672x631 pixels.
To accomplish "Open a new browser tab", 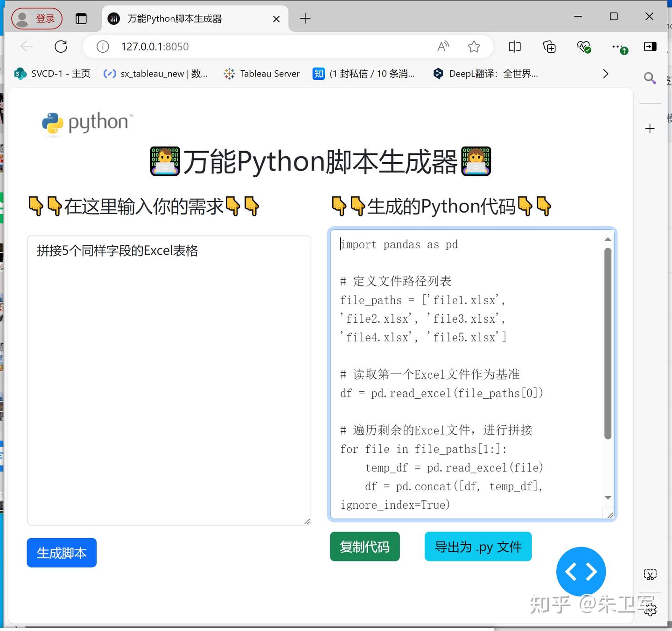I will (x=305, y=18).
